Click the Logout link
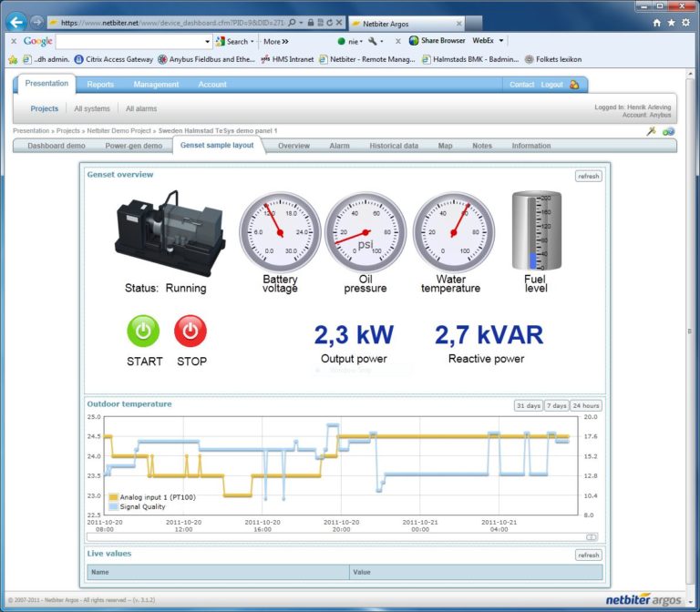 551,85
